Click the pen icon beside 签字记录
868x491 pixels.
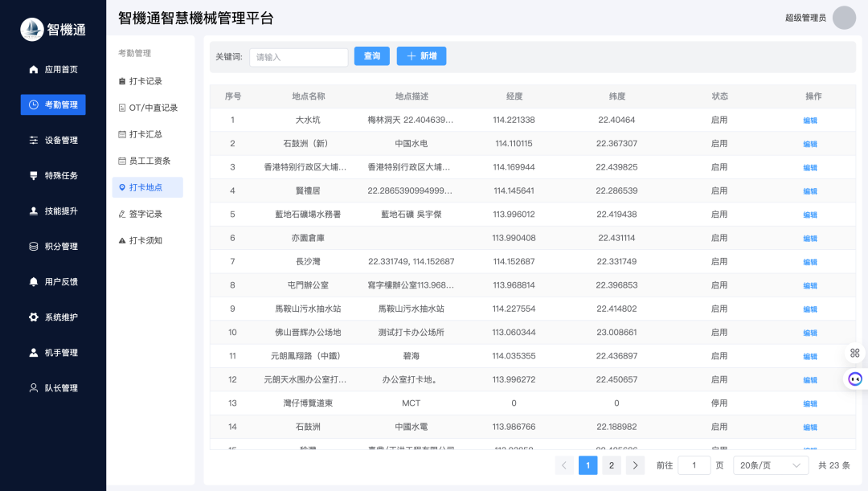tap(122, 215)
